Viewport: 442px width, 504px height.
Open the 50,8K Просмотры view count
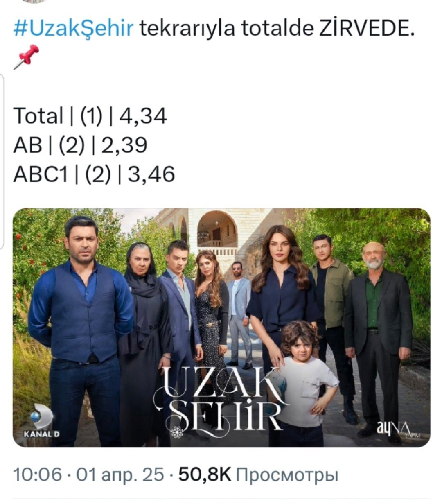coord(258,475)
